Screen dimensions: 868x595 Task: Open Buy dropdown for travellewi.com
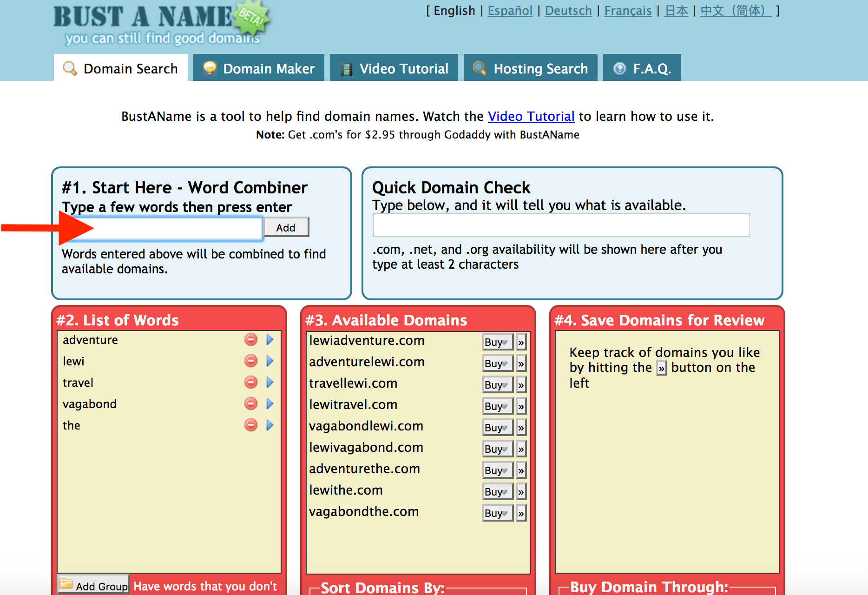coord(498,385)
